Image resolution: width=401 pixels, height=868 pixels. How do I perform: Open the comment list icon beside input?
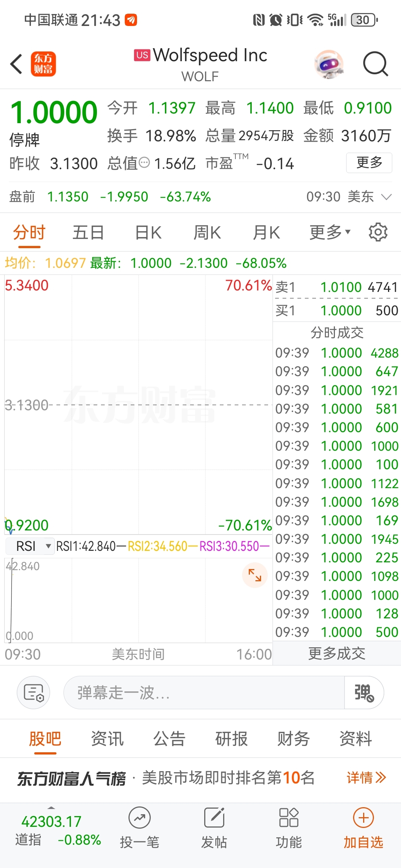tap(33, 693)
